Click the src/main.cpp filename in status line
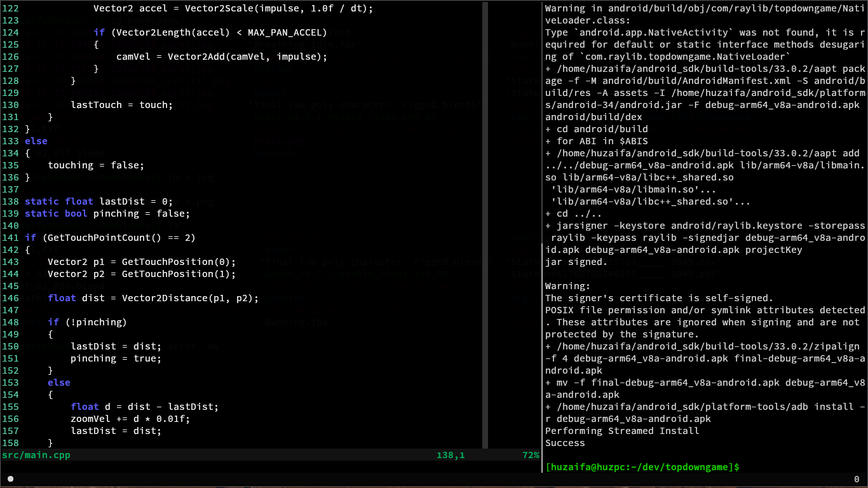Screen dimensions: 868x488 pyautogui.click(x=36, y=455)
